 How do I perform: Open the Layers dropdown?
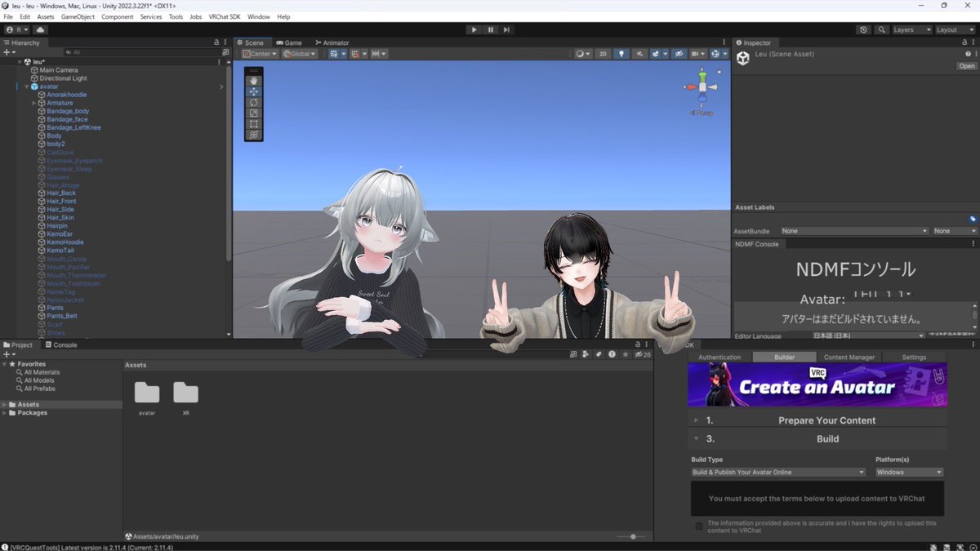[x=912, y=29]
